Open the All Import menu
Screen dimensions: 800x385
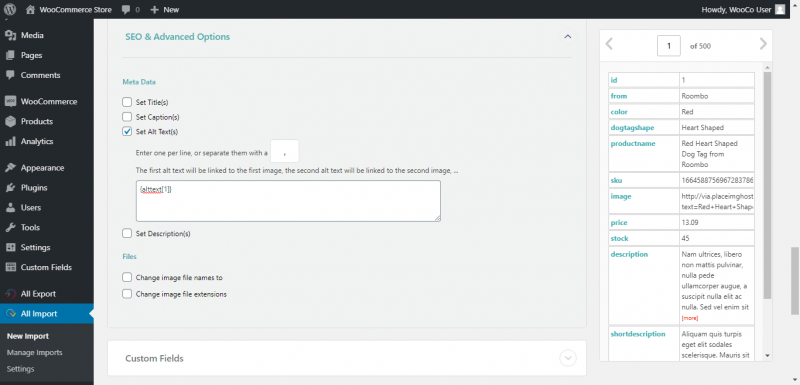point(47,314)
